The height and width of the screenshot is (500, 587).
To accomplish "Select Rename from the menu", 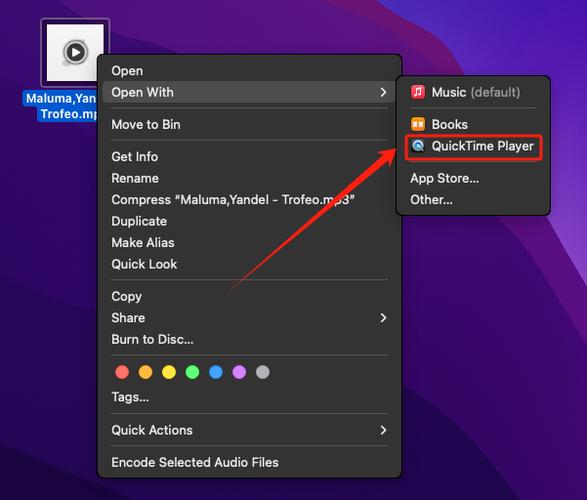I will click(x=249, y=179).
